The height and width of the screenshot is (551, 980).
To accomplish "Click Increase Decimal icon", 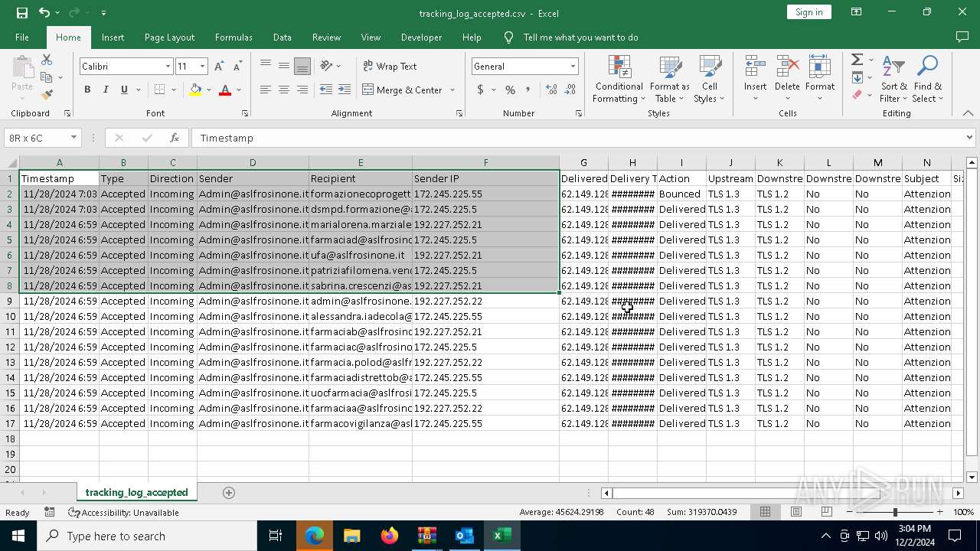I will [x=552, y=90].
